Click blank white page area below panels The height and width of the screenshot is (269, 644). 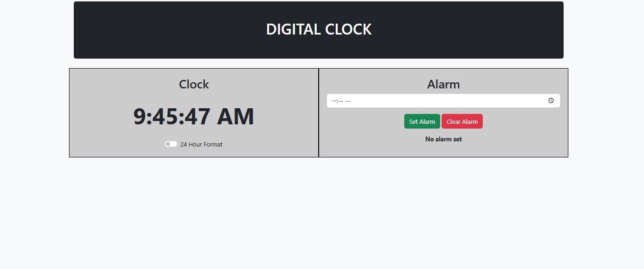[322, 213]
